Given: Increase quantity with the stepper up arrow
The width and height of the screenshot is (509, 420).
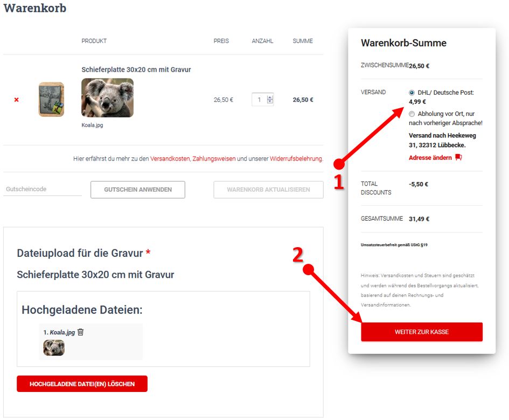Looking at the screenshot, I should pos(270,97).
